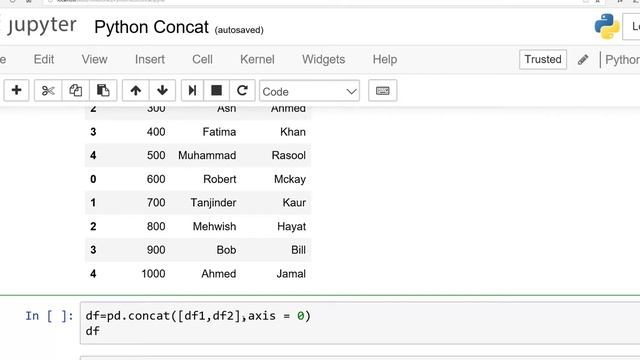Image resolution: width=640 pixels, height=360 pixels.
Task: Click the value 800 in table
Action: (156, 227)
